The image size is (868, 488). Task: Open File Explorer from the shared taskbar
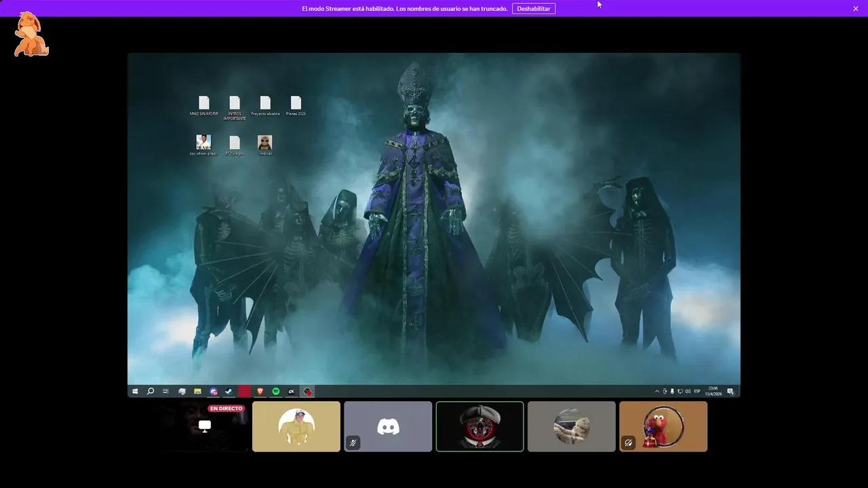(x=197, y=391)
